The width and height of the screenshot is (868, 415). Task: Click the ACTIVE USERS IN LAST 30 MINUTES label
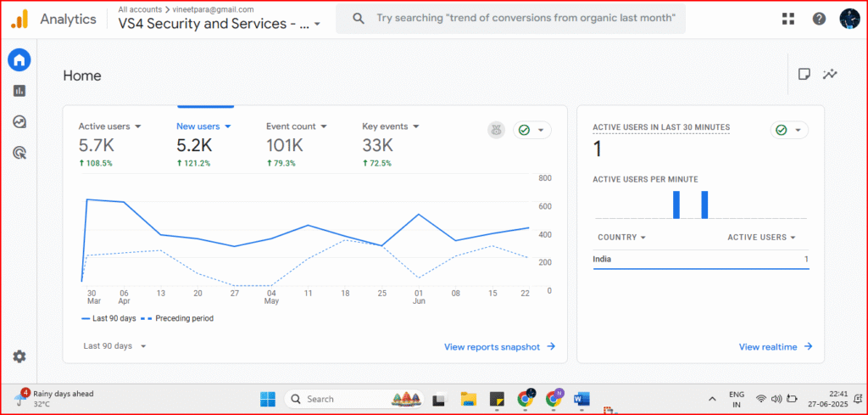661,127
